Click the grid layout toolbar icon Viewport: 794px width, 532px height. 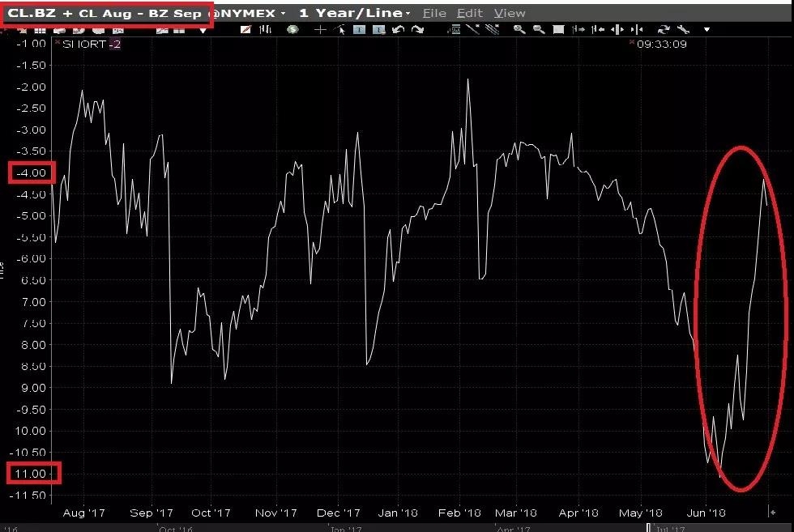click(x=40, y=31)
